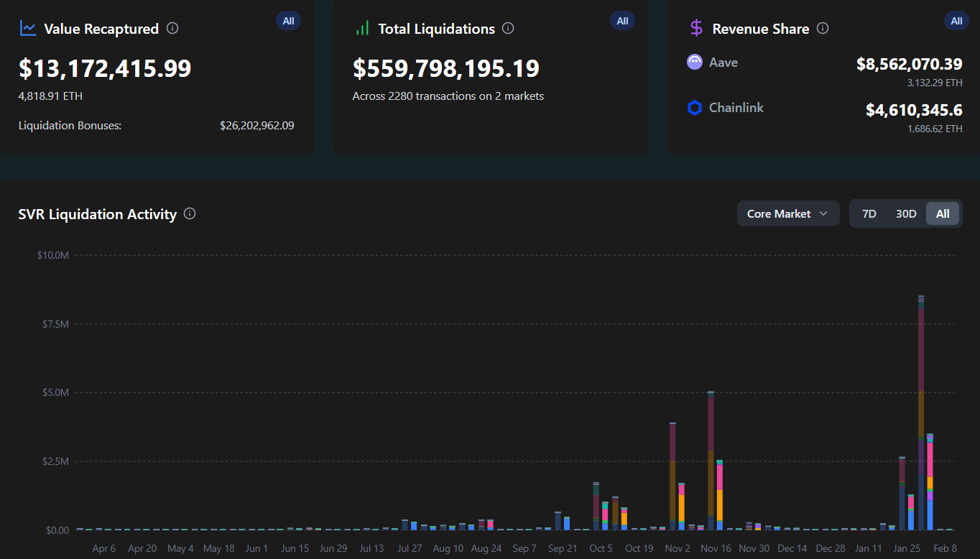Viewport: 980px width, 559px height.
Task: Toggle the All badge on Revenue Share card
Action: point(956,21)
